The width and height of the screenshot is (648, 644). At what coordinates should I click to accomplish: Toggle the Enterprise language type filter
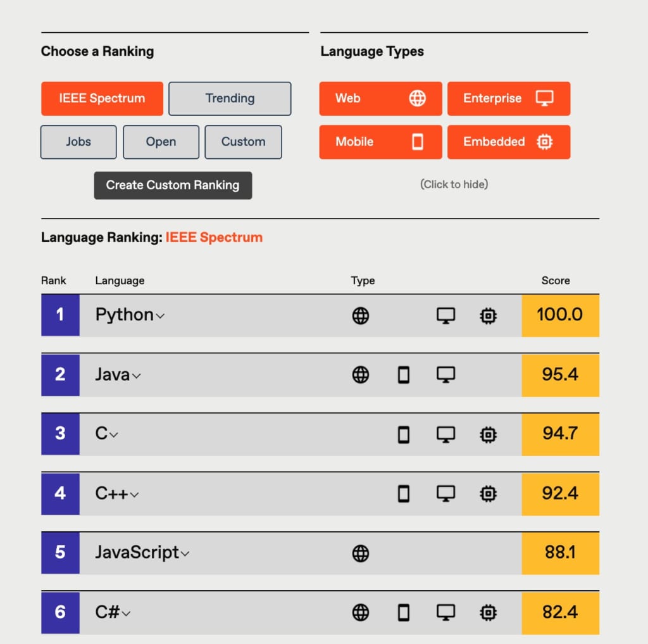point(509,98)
